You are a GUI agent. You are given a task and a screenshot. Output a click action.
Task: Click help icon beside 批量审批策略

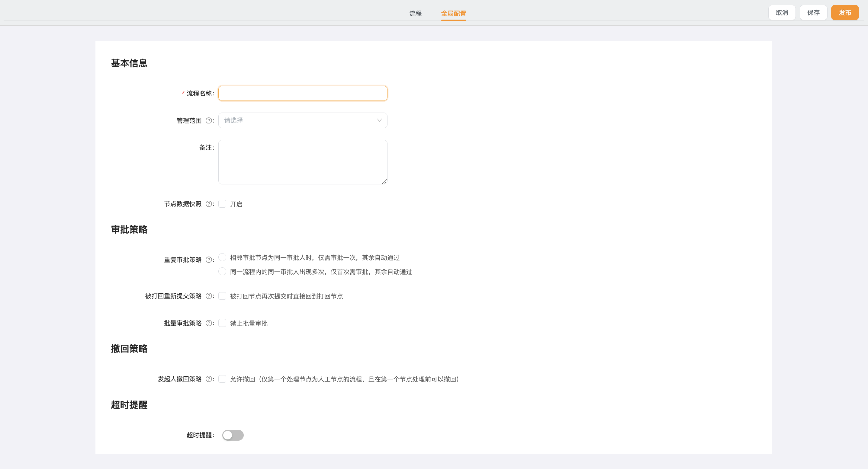pos(209,323)
